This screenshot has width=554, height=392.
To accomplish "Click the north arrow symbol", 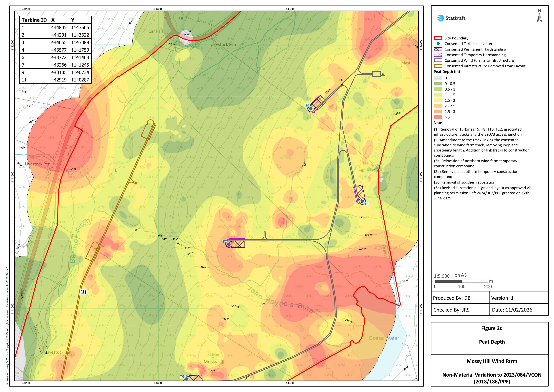I will pyautogui.click(x=540, y=16).
